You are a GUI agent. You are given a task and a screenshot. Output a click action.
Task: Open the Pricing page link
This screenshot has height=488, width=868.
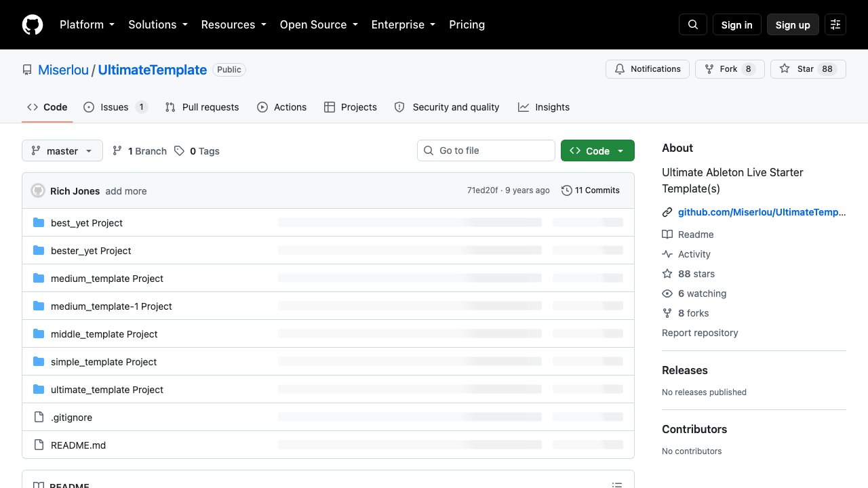click(467, 24)
